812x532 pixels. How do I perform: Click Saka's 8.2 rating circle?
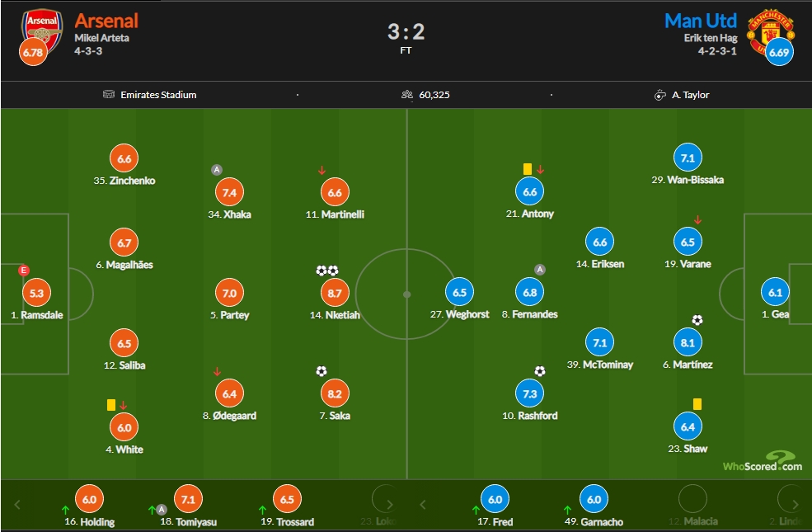[x=335, y=393]
